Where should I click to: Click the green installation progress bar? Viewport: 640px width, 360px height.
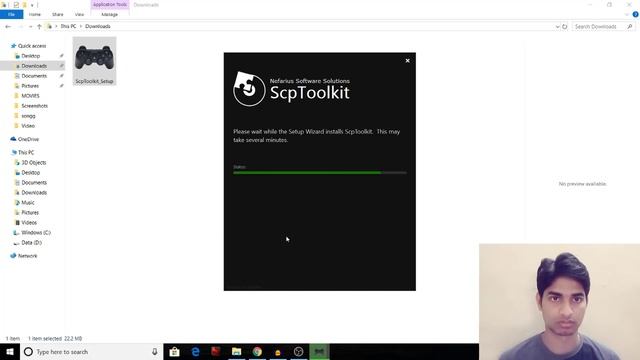[x=320, y=173]
